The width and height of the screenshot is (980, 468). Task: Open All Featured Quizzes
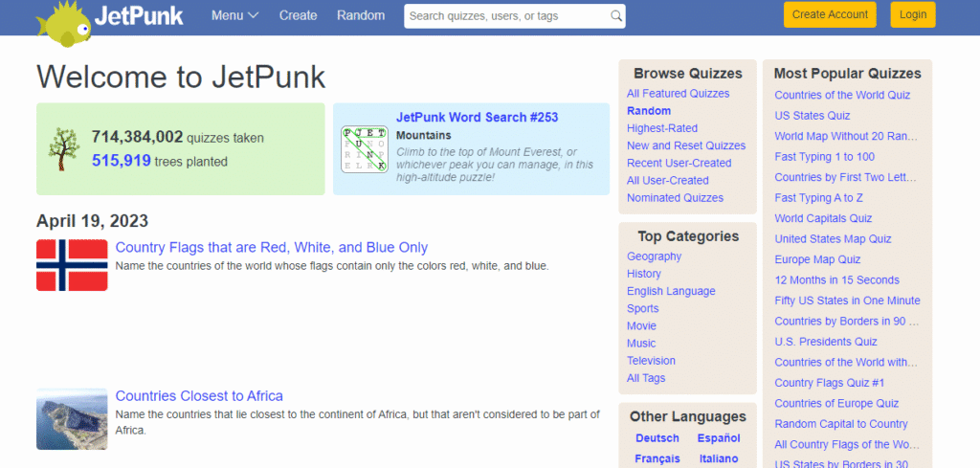pyautogui.click(x=679, y=94)
